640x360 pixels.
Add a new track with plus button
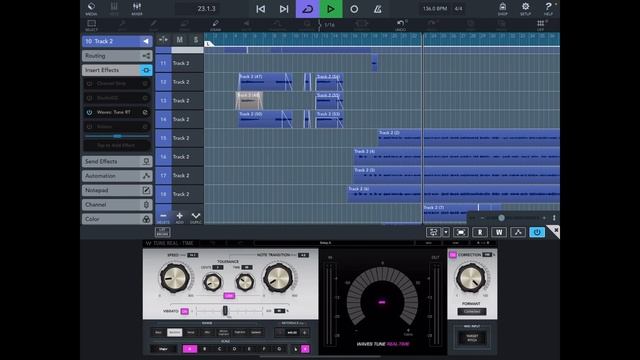coord(179,217)
